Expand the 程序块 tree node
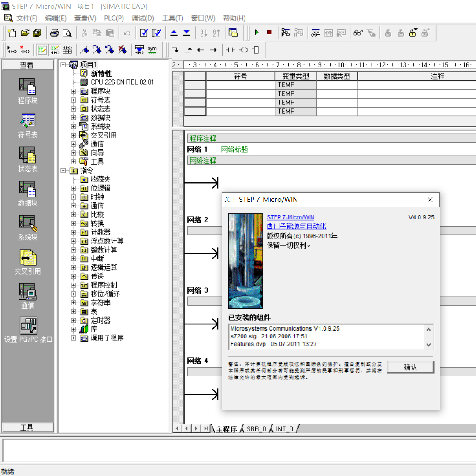Viewport: 476px width, 476px height. [x=74, y=91]
